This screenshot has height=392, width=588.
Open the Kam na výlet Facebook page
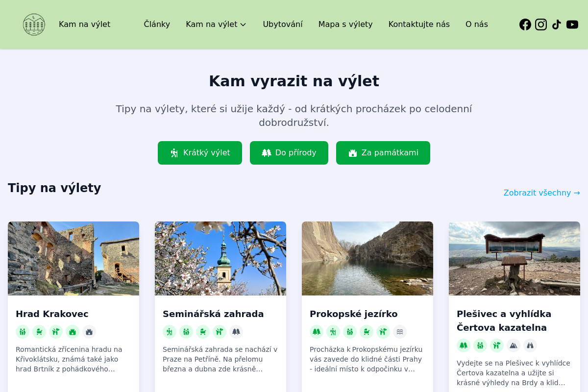click(525, 24)
